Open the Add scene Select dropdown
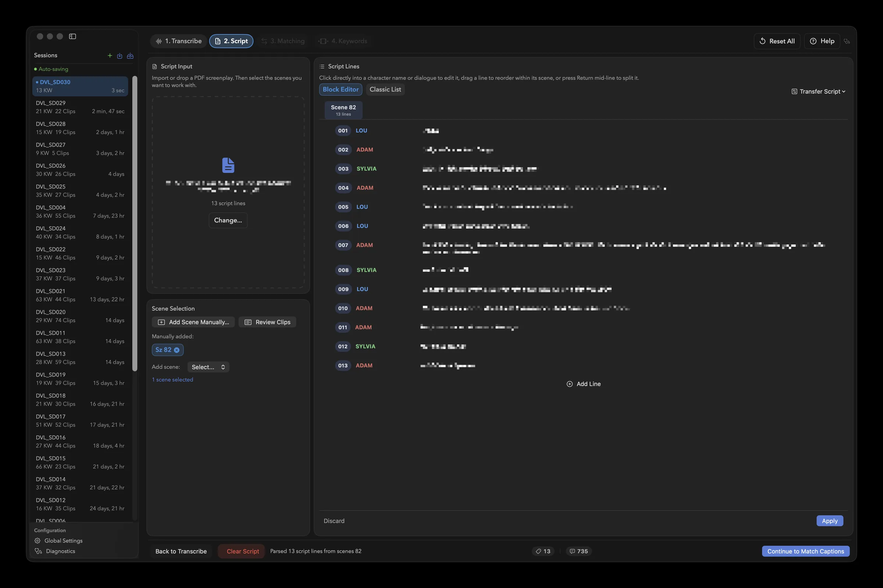This screenshot has height=588, width=883. point(208,367)
